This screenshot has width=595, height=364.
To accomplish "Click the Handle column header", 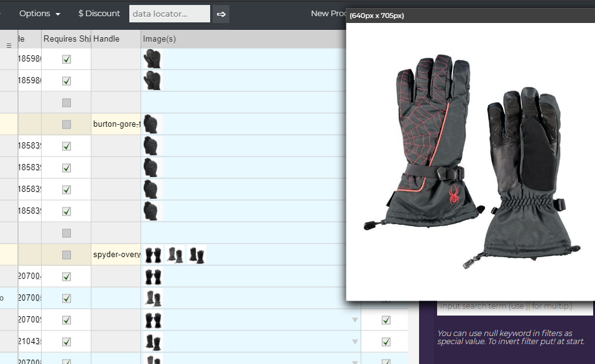I will [106, 39].
